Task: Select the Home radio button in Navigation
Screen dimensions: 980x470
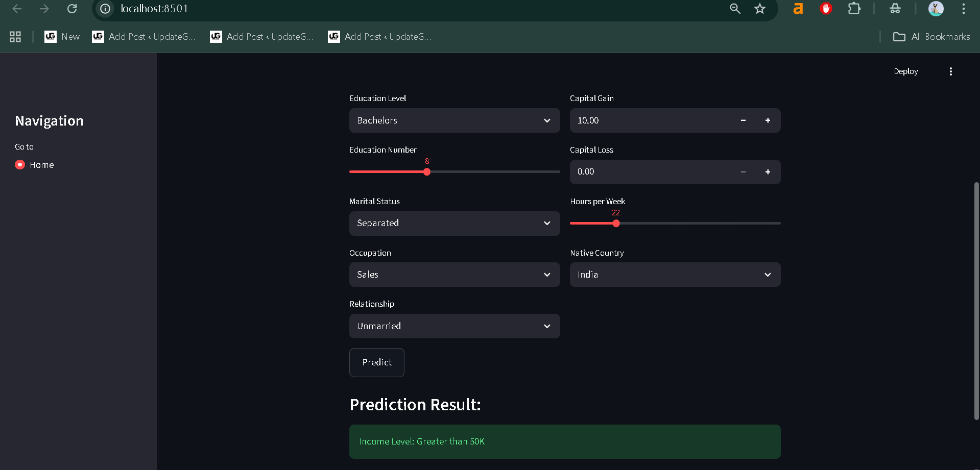Action: pyautogui.click(x=20, y=165)
